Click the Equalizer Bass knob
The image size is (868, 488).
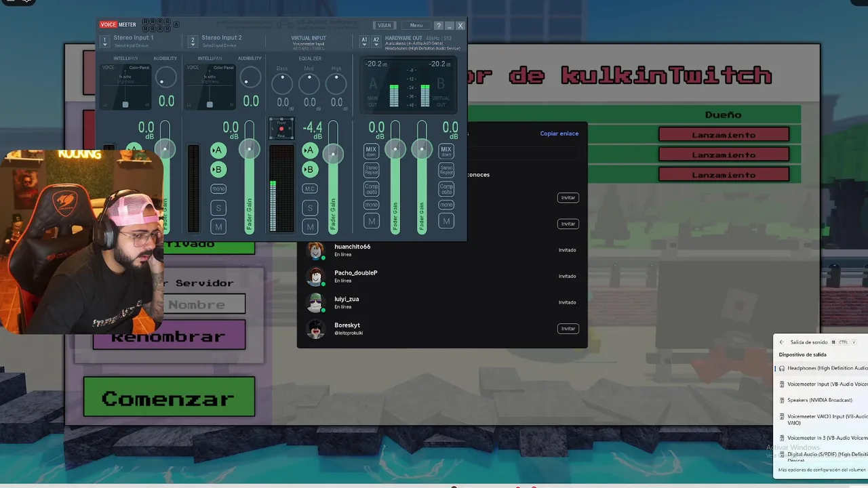click(282, 83)
